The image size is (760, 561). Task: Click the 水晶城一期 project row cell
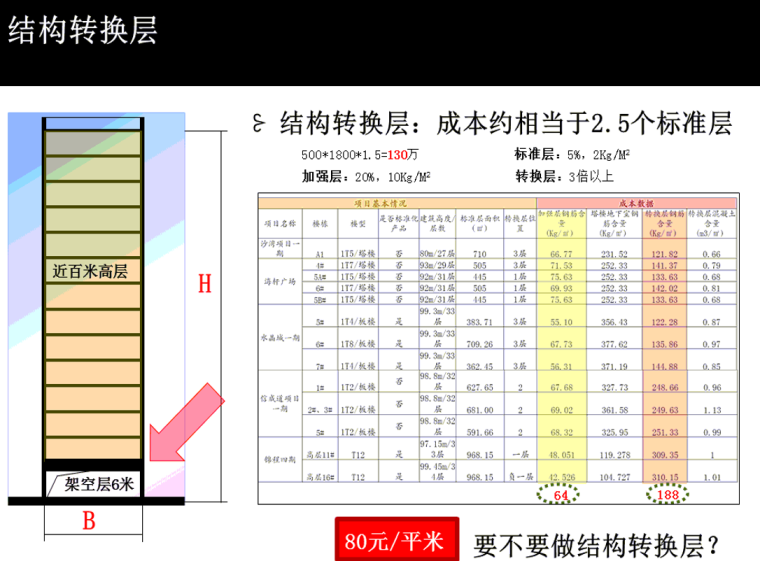click(x=280, y=337)
